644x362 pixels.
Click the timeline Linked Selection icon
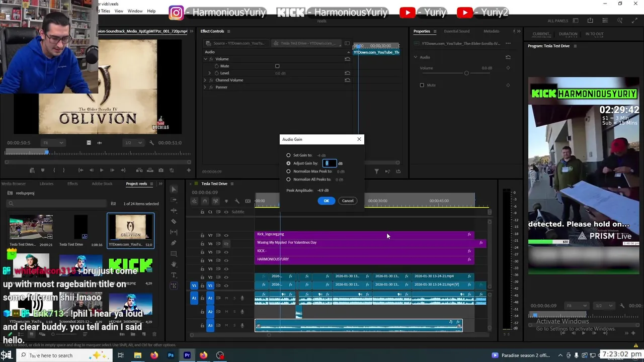click(215, 201)
